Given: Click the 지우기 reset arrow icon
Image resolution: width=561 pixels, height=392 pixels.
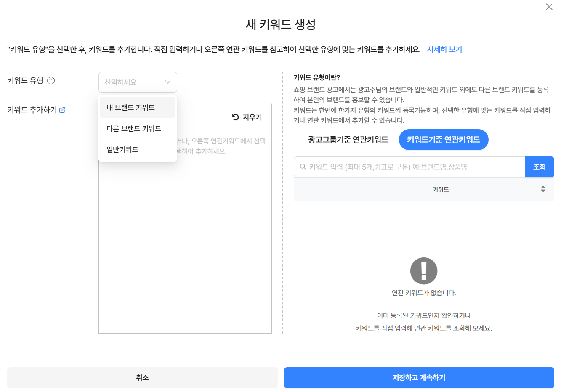Looking at the screenshot, I should click(x=236, y=117).
